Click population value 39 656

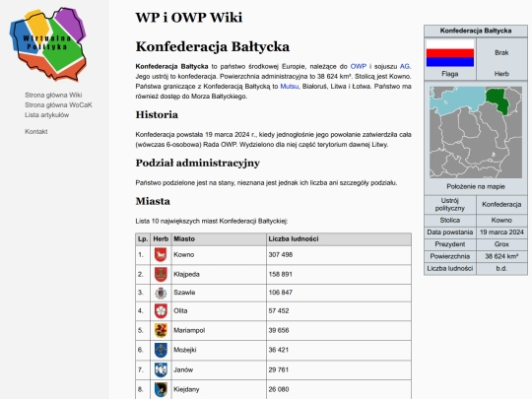[x=279, y=330]
